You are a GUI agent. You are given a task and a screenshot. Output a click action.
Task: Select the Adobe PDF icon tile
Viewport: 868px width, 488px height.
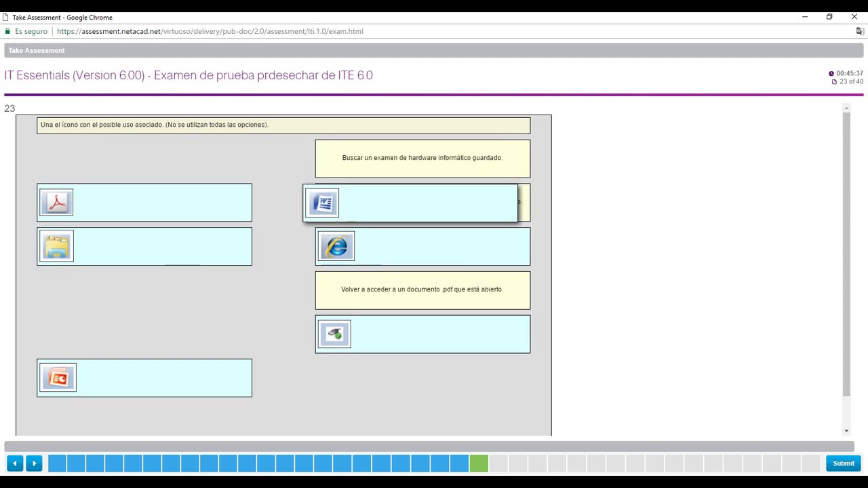click(x=144, y=203)
